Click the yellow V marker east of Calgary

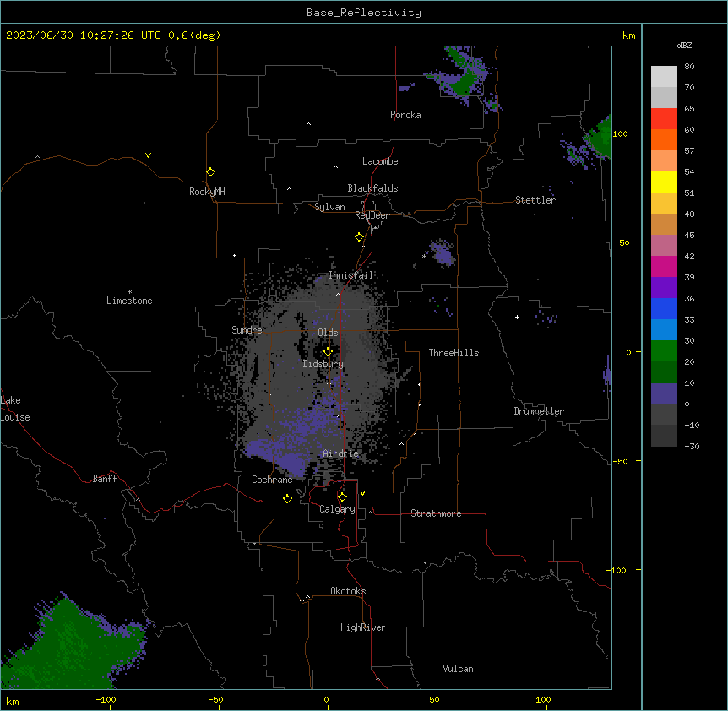click(362, 493)
